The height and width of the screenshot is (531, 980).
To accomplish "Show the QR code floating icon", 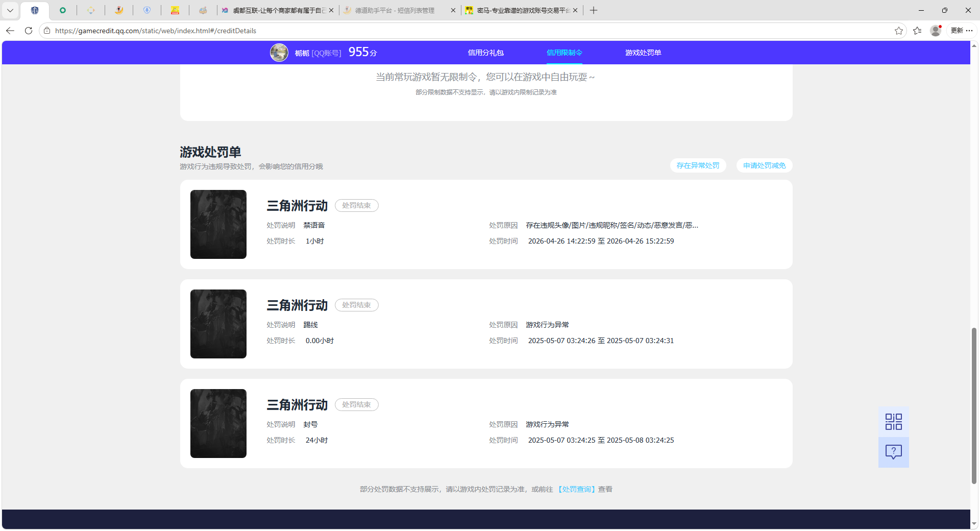I will click(894, 422).
